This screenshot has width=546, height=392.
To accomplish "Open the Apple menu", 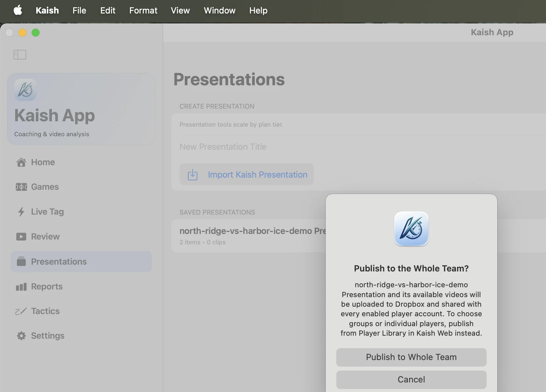I will 18,10.
